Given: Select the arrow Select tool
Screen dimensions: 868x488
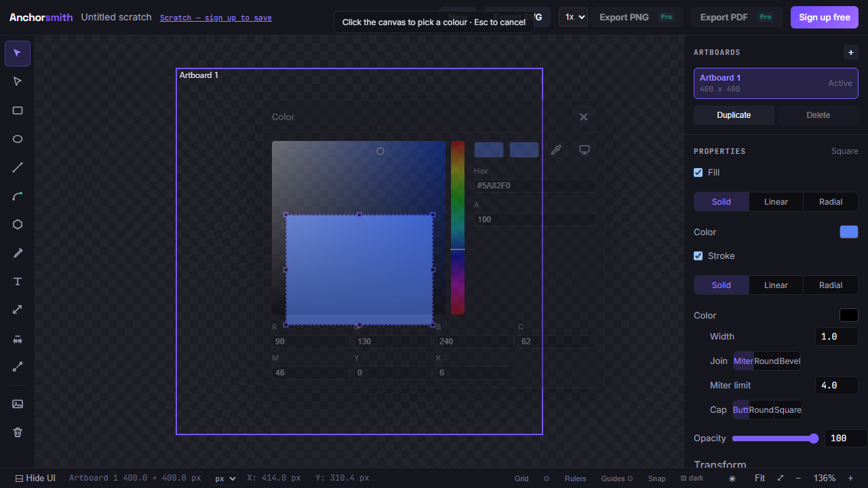Looking at the screenshot, I should tap(18, 54).
